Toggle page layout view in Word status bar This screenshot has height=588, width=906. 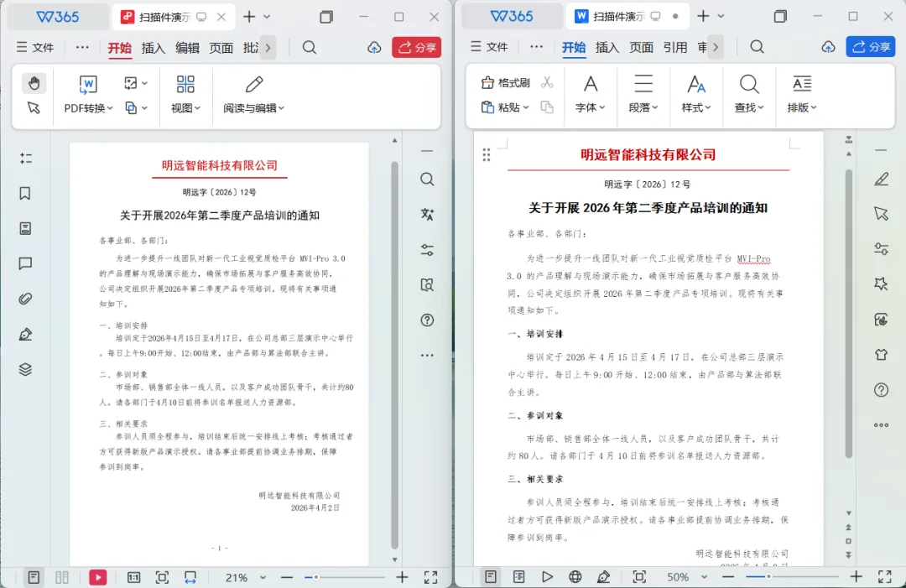click(x=491, y=576)
